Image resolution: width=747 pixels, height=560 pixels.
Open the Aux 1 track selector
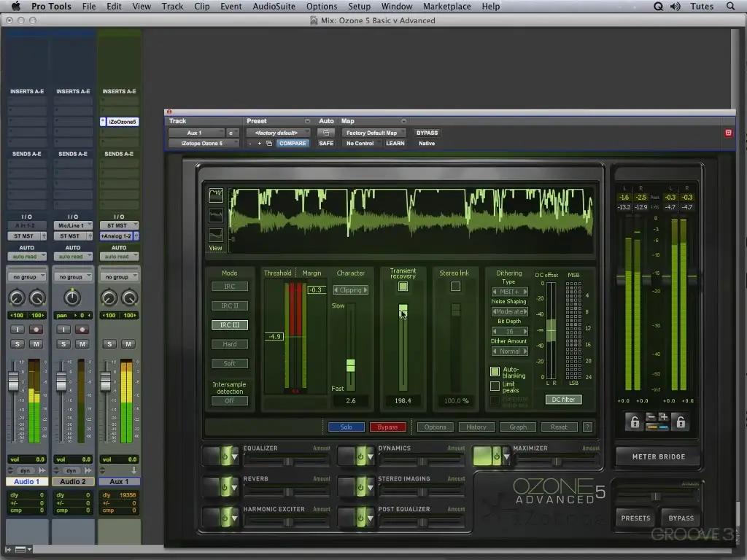coord(196,133)
